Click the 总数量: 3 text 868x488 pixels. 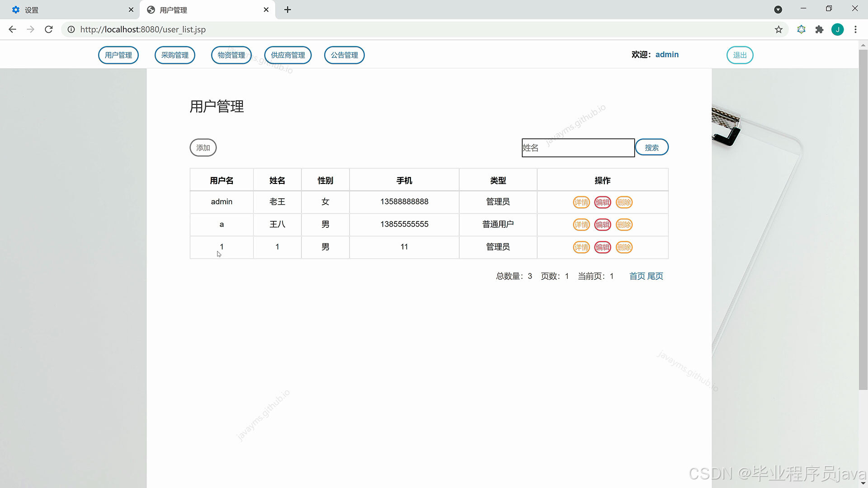514,276
